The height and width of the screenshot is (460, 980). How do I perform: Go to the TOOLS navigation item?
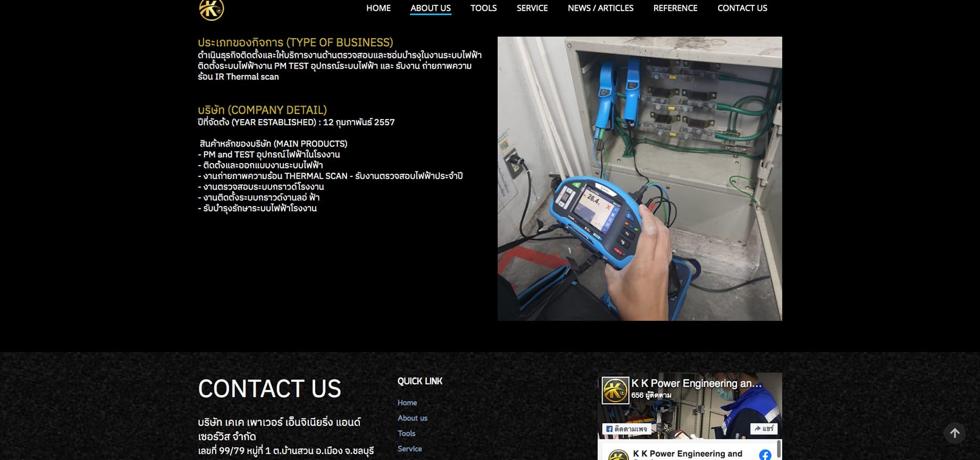[x=483, y=8]
